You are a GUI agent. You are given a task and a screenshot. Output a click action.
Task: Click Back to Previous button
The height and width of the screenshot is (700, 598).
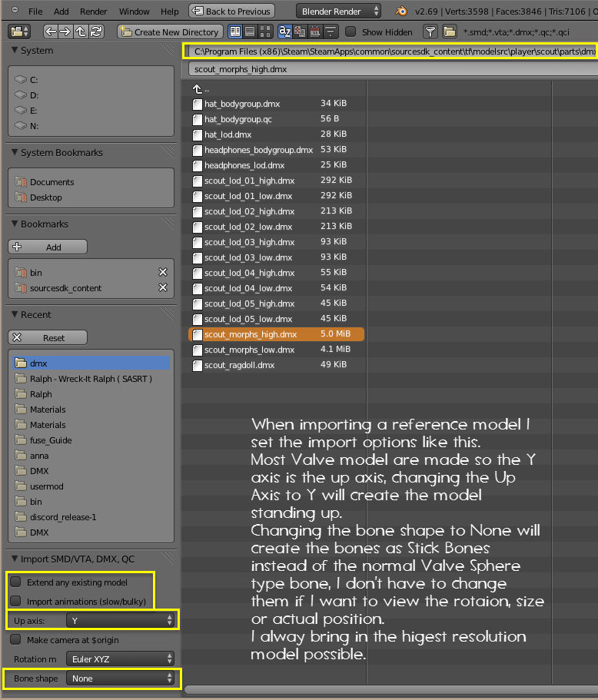pyautogui.click(x=231, y=12)
